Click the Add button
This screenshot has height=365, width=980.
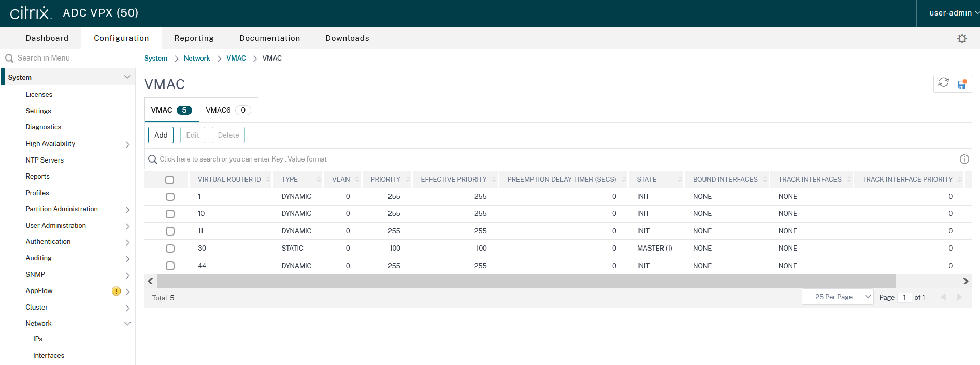tap(161, 135)
